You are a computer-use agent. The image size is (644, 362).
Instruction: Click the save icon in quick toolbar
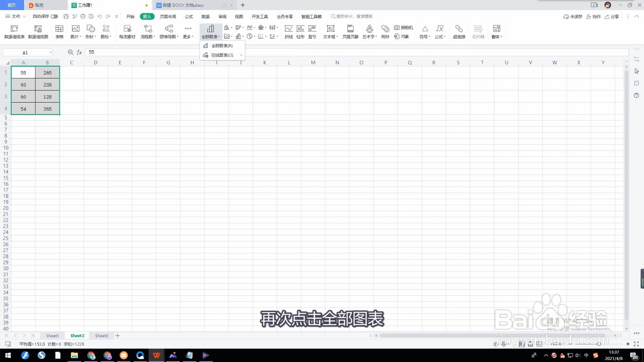point(66,16)
